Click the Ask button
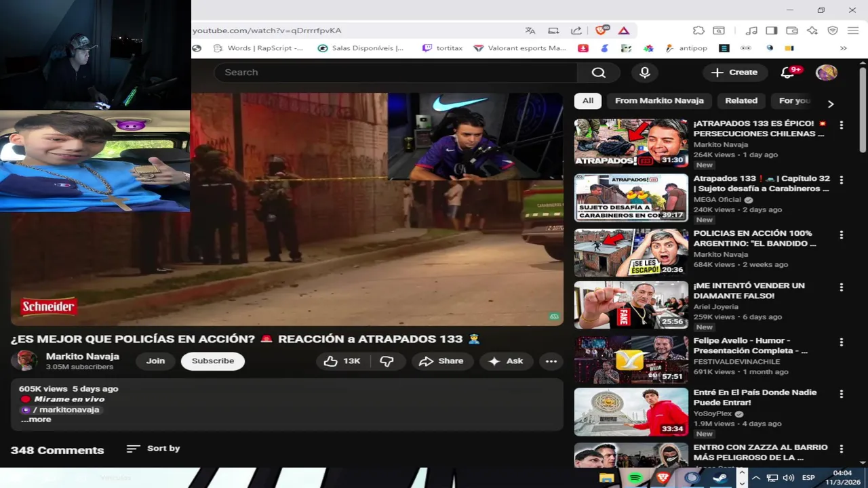This screenshot has height=488, width=868. pos(505,361)
